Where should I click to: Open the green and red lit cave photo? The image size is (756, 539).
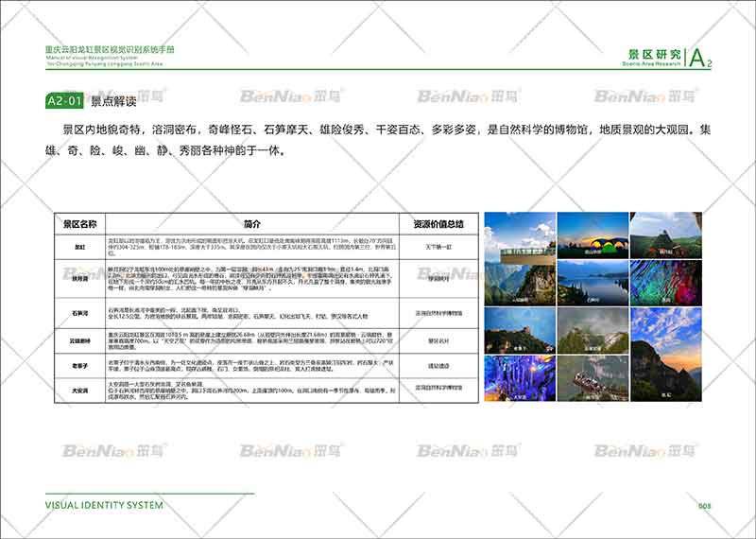(x=666, y=283)
